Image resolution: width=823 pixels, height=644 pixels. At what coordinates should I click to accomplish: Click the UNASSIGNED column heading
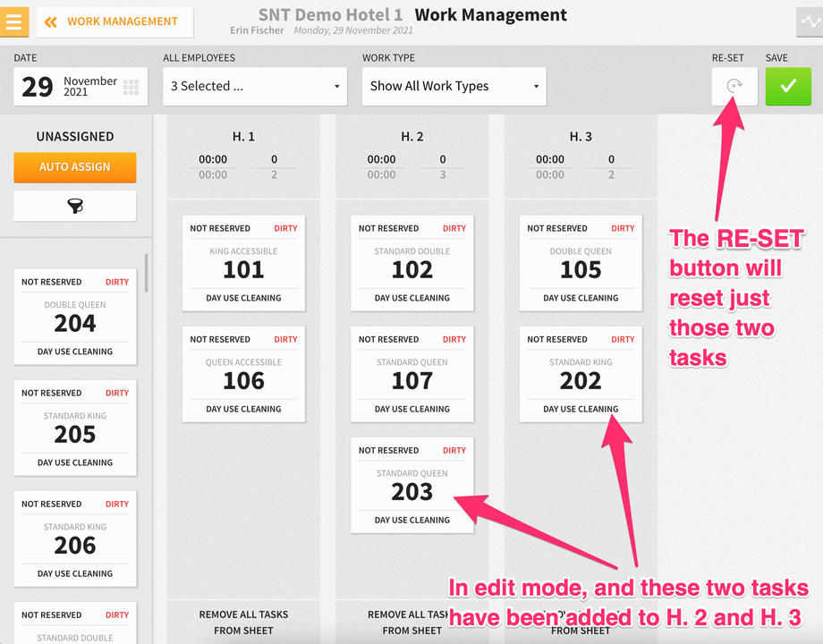[x=75, y=137]
